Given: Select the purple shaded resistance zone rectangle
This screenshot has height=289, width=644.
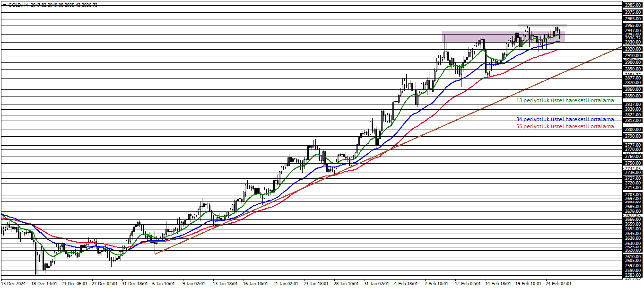Looking at the screenshot, I should click(x=503, y=37).
